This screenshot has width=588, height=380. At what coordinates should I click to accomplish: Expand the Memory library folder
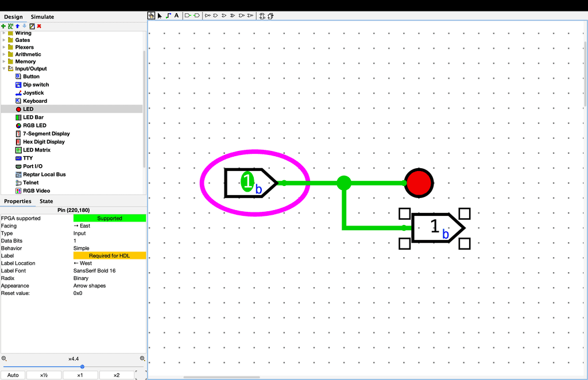[3, 61]
